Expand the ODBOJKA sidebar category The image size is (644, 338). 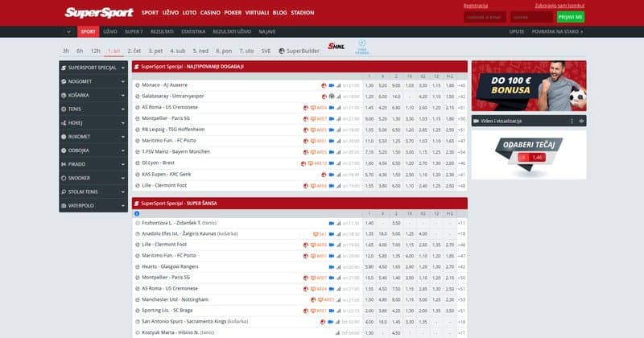[x=93, y=150]
